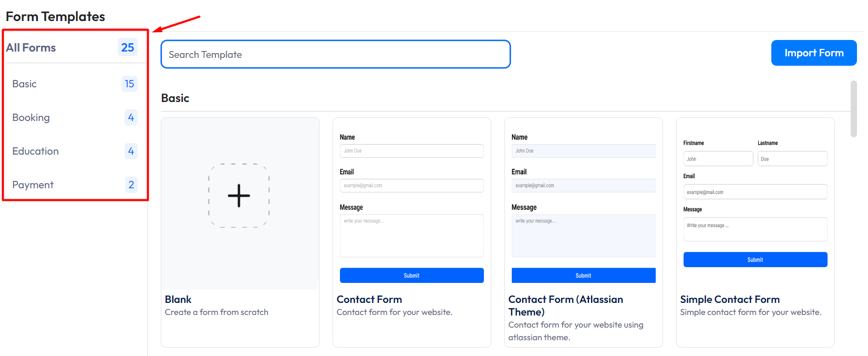Click the Blank template title
Viewport: 868px width, 356px height.
178,300
